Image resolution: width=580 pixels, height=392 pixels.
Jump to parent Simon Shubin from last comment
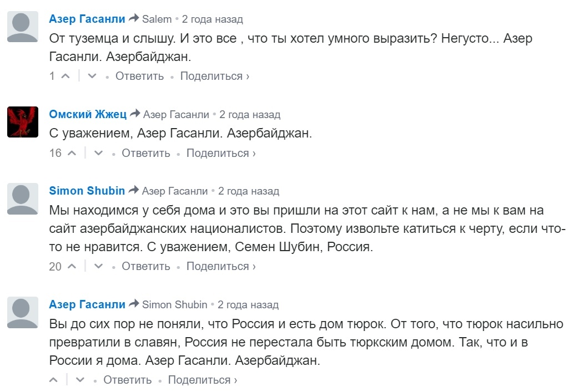click(174, 304)
